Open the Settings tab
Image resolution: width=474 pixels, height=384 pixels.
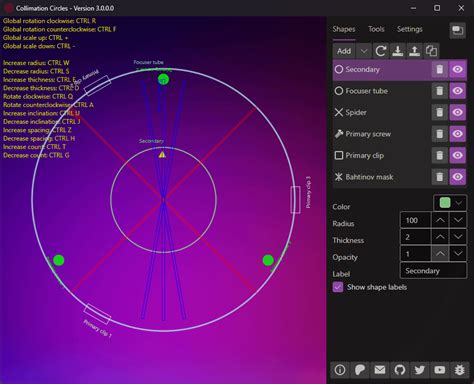click(x=410, y=29)
